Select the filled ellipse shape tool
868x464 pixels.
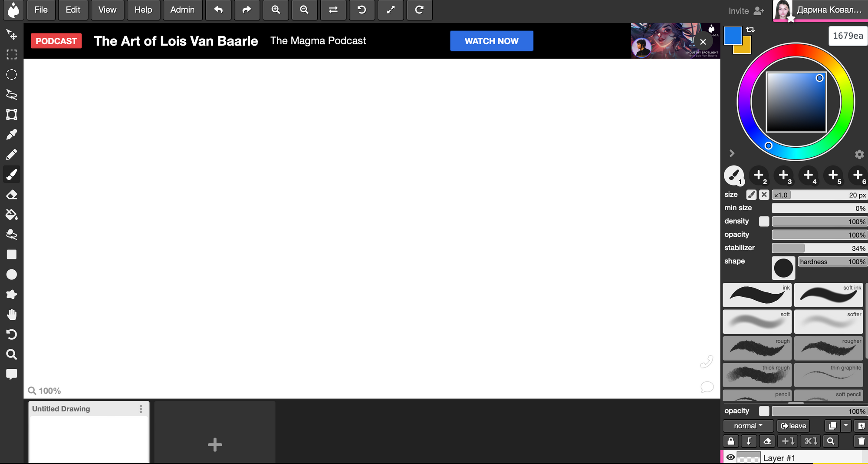tap(12, 275)
